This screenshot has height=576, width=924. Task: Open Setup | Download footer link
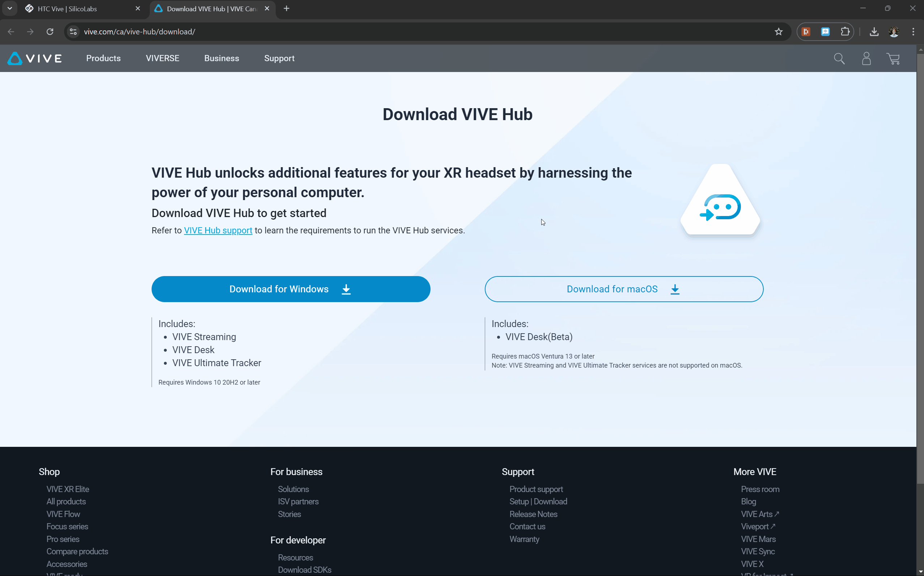538,502
